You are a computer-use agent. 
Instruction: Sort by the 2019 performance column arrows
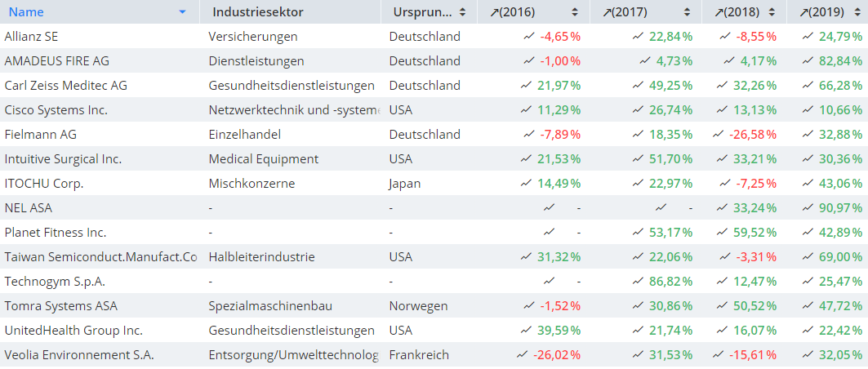(x=855, y=12)
